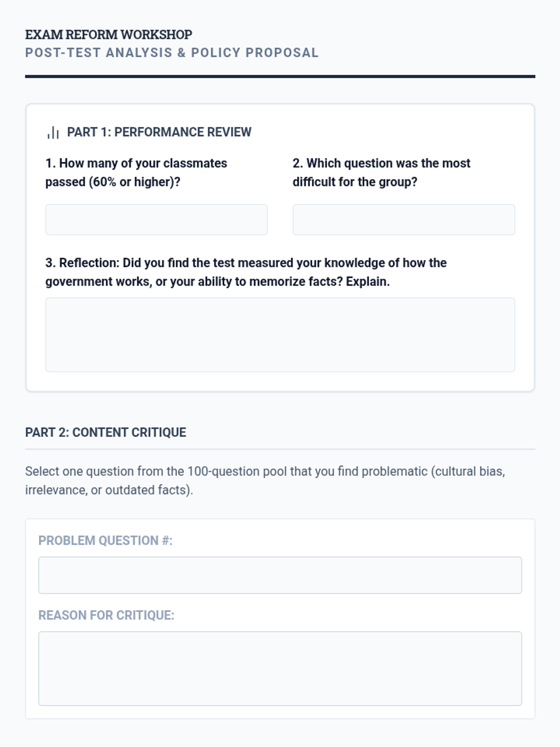This screenshot has height=747, width=560.
Task: Click the Problem Question # label
Action: click(105, 540)
